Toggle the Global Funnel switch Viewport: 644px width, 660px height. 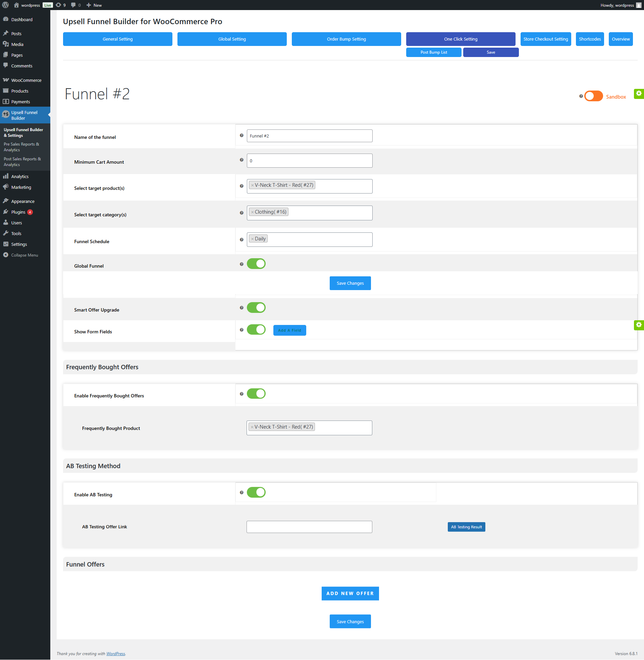click(x=256, y=264)
